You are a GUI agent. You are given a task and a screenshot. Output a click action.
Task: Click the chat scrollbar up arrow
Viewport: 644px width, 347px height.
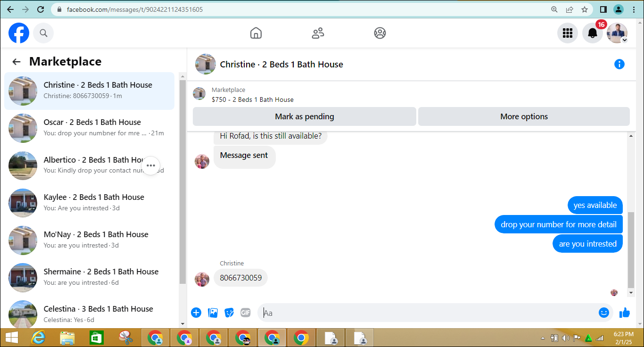631,136
